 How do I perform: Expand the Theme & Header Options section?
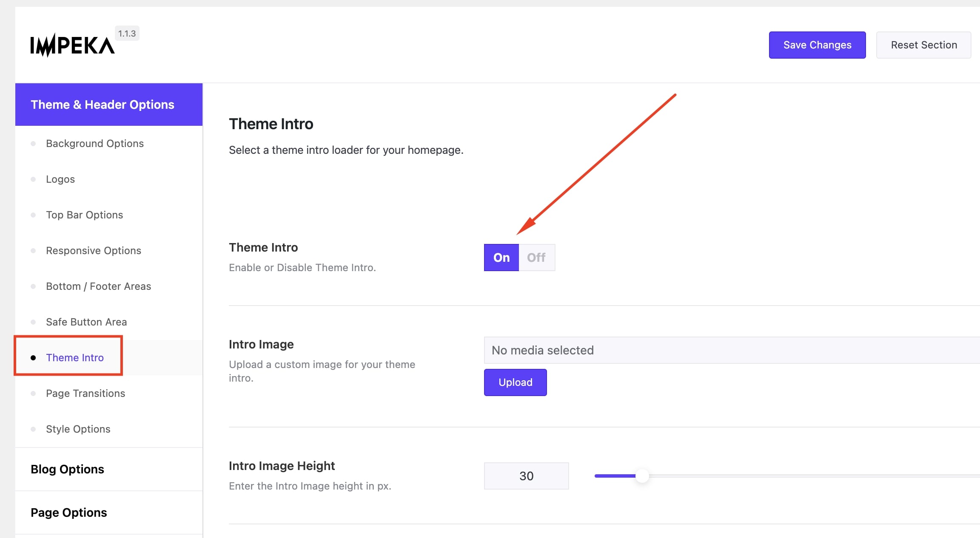(x=103, y=105)
